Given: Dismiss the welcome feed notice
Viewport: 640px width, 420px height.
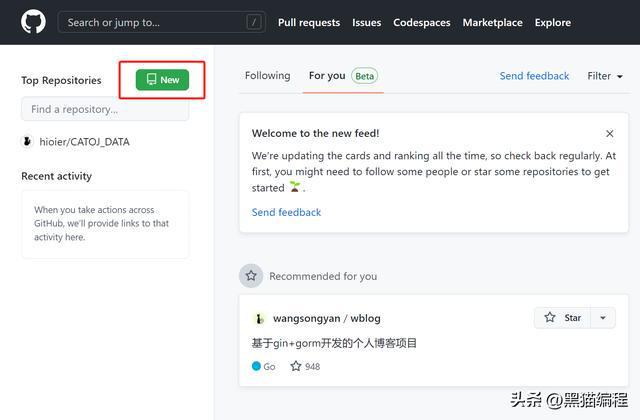Looking at the screenshot, I should tap(609, 133).
